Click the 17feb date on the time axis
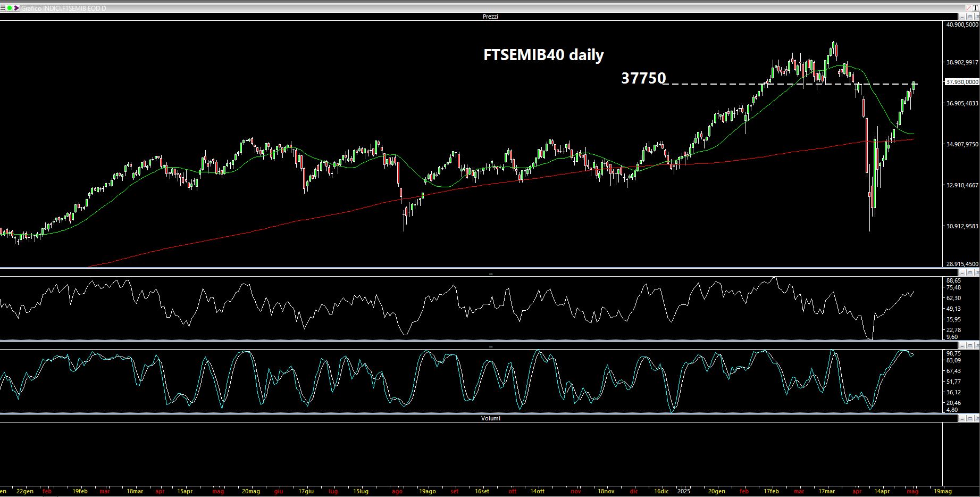The height and width of the screenshot is (497, 980). pyautogui.click(x=772, y=491)
